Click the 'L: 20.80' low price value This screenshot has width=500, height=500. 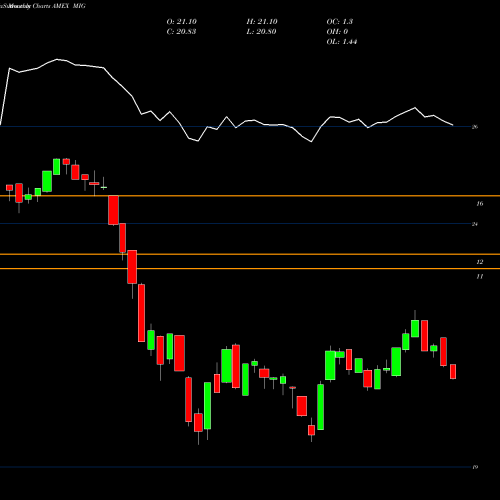coord(261,32)
